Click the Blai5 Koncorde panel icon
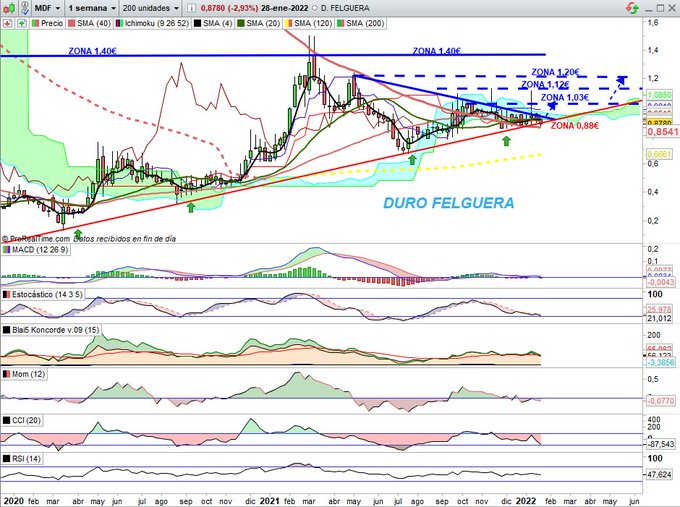Viewport: 680px width, 507px height. click(x=6, y=330)
